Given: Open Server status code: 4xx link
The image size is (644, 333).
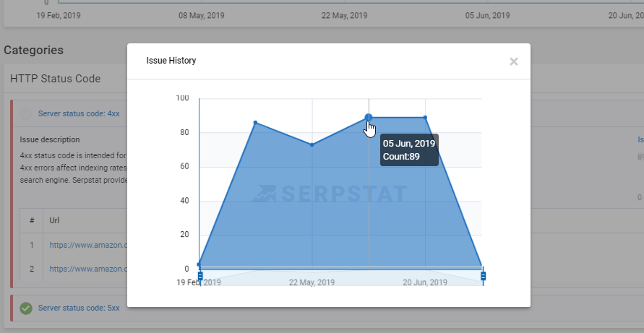Looking at the screenshot, I should 79,113.
